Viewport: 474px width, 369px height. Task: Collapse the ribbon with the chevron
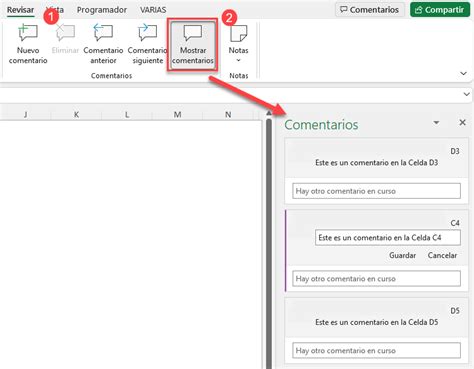(463, 73)
